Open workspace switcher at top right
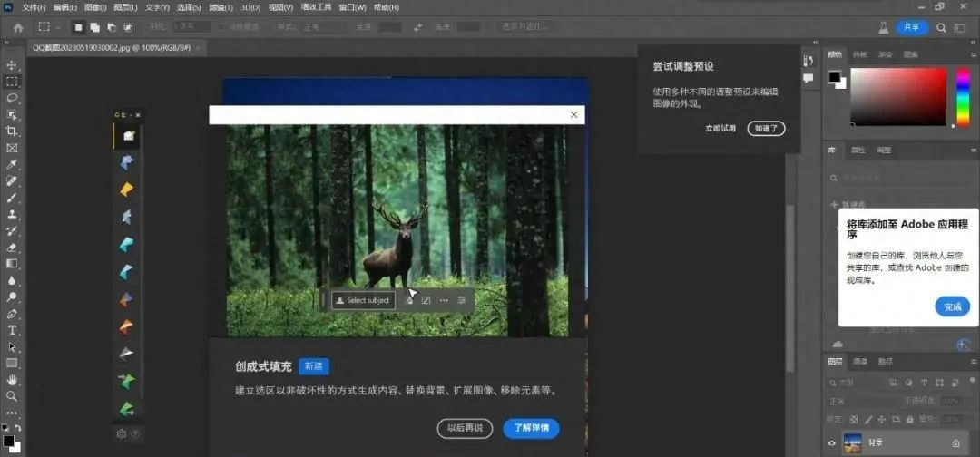This screenshot has height=457, width=980. 959,27
